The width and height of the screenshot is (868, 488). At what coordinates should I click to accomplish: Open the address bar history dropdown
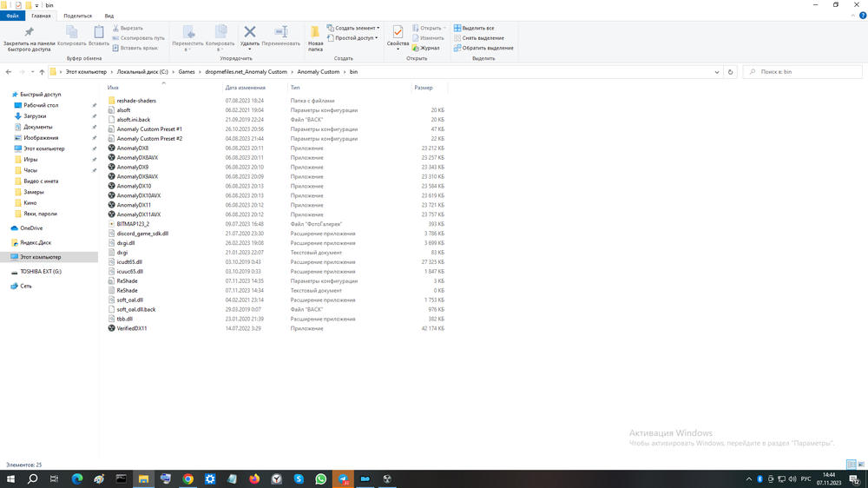[x=717, y=72]
